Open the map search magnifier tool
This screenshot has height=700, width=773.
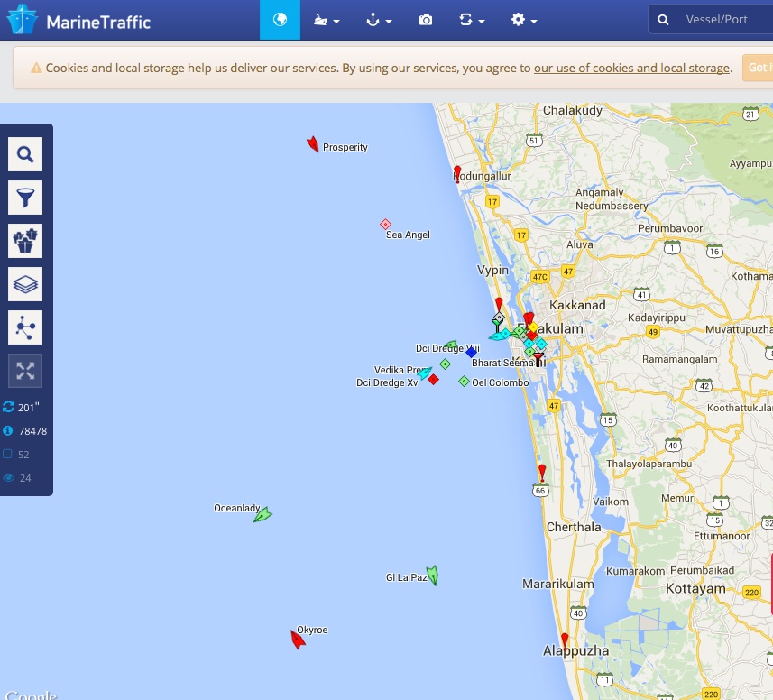pos(25,154)
